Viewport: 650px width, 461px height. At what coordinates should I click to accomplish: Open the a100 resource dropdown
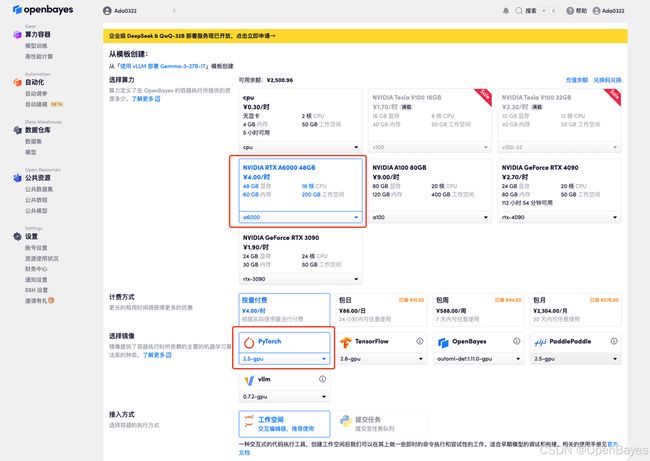pos(430,217)
